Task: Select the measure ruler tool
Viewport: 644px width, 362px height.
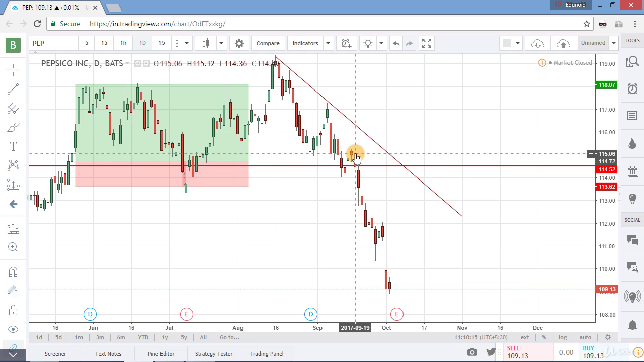Action: (13, 228)
